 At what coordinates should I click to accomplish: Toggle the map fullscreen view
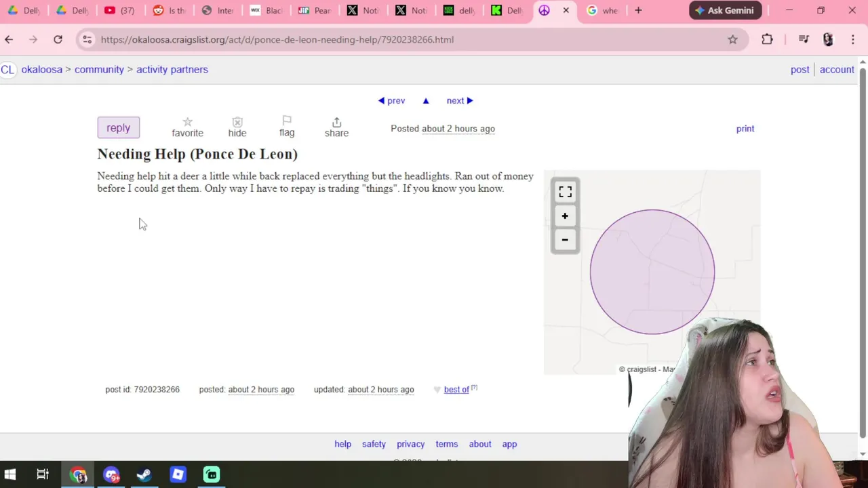(x=565, y=192)
